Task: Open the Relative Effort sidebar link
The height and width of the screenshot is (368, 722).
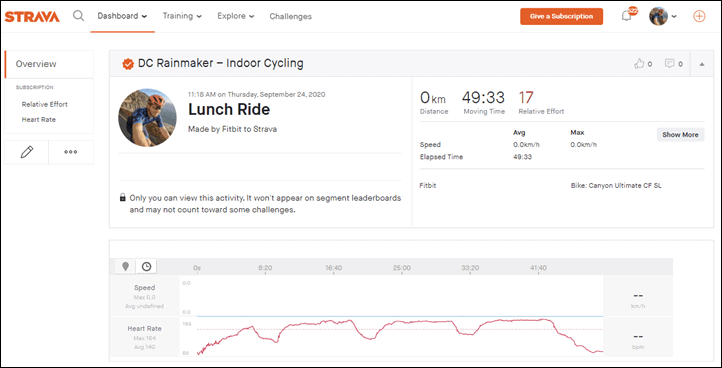Action: 45,105
